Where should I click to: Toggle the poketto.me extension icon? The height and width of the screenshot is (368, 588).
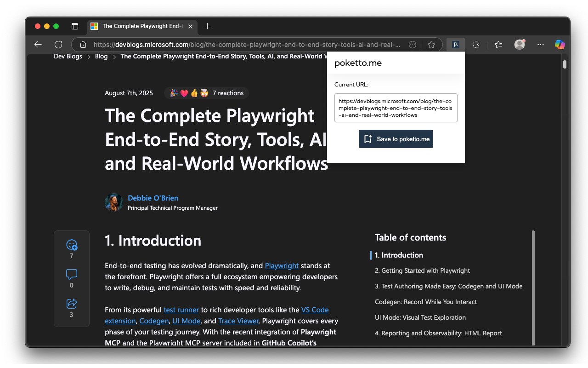pyautogui.click(x=456, y=45)
